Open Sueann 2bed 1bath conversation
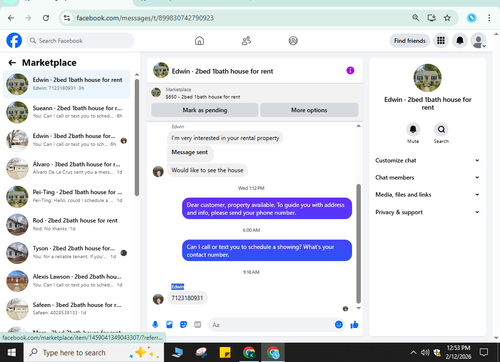The height and width of the screenshot is (362, 500). [x=67, y=112]
